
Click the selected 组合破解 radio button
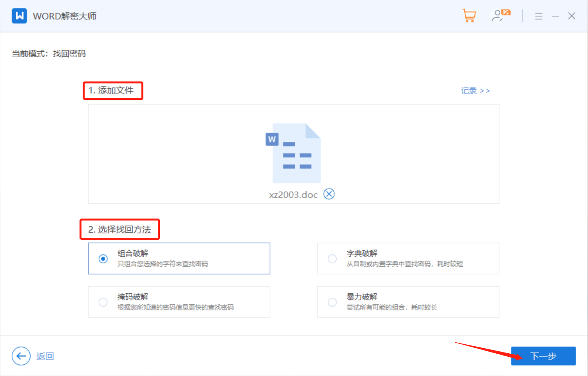[x=103, y=258]
